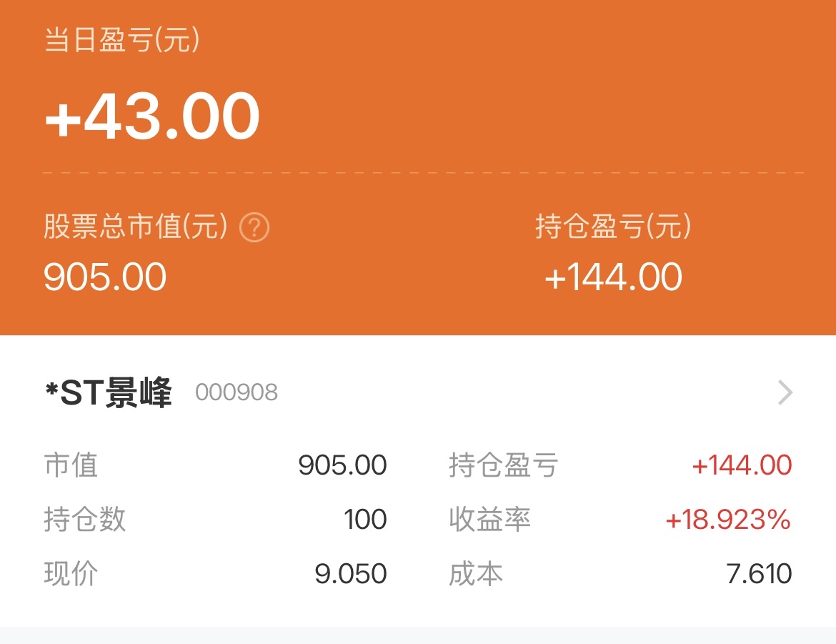The width and height of the screenshot is (836, 644).
Task: Tap the 当日盈亏(元) label
Action: click(122, 41)
